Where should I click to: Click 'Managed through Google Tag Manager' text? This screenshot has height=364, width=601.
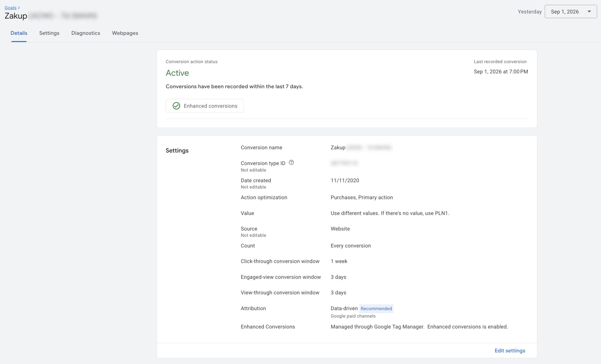(x=378, y=327)
